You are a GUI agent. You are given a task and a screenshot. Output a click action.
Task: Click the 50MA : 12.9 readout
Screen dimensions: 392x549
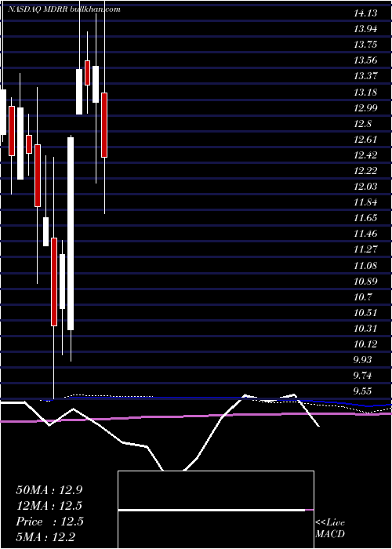point(49,490)
